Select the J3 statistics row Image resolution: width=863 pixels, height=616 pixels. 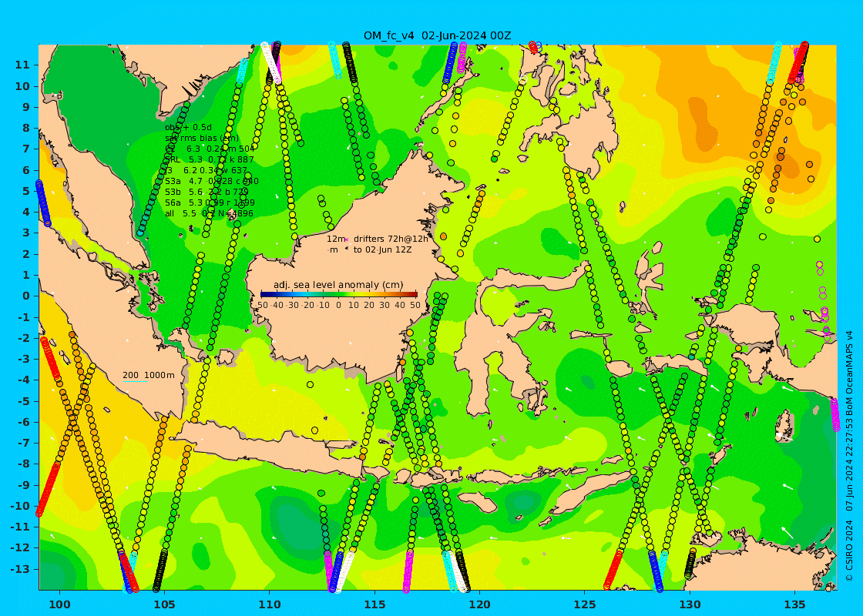207,170
